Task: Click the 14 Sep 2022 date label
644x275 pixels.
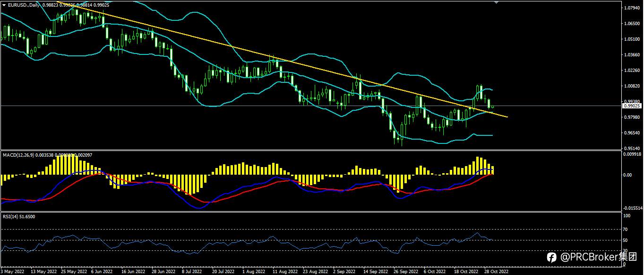Action: tap(375, 272)
